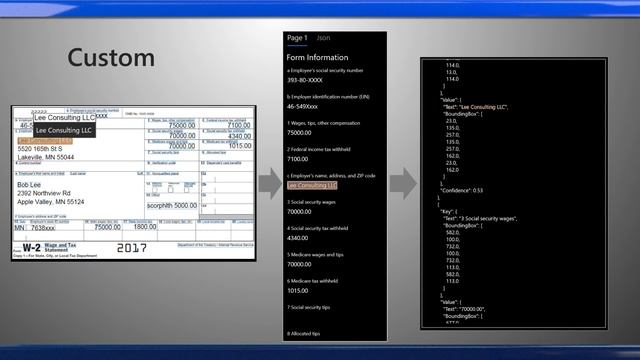Click 4340.00 in the Form Information panel

tap(297, 238)
